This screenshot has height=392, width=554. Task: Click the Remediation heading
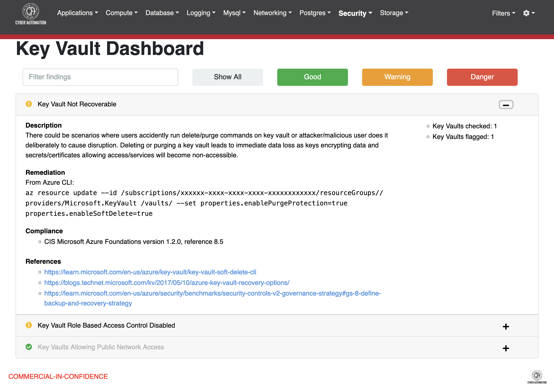(x=45, y=172)
